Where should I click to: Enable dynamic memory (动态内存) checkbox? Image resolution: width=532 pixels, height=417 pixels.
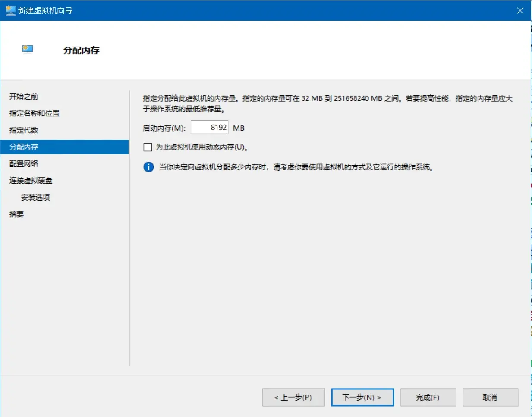148,147
